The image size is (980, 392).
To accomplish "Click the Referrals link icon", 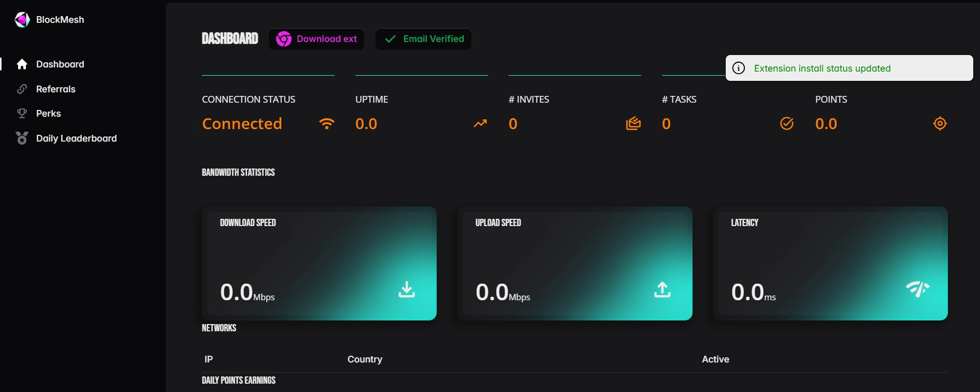I will point(22,89).
